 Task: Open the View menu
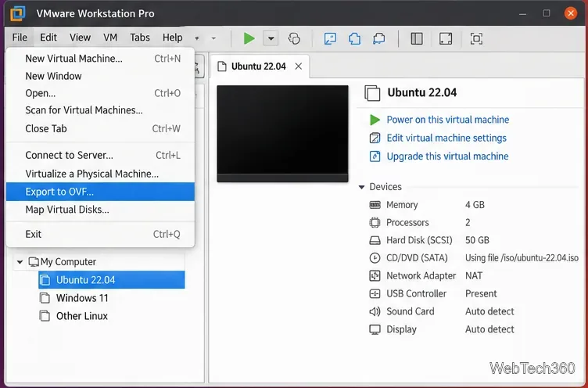[80, 38]
